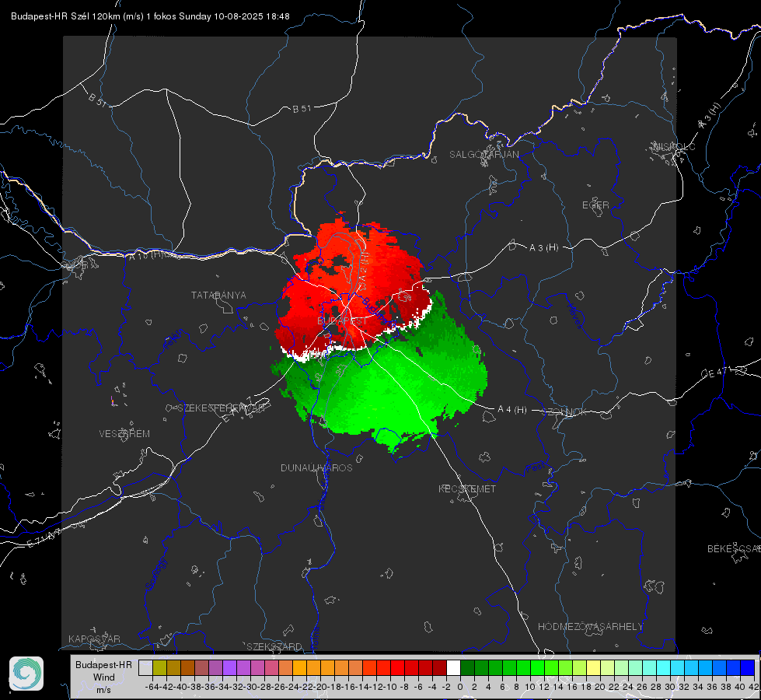Pick the light gray swatch left of -64
Screen dimensions: 761x700
pyautogui.click(x=145, y=667)
